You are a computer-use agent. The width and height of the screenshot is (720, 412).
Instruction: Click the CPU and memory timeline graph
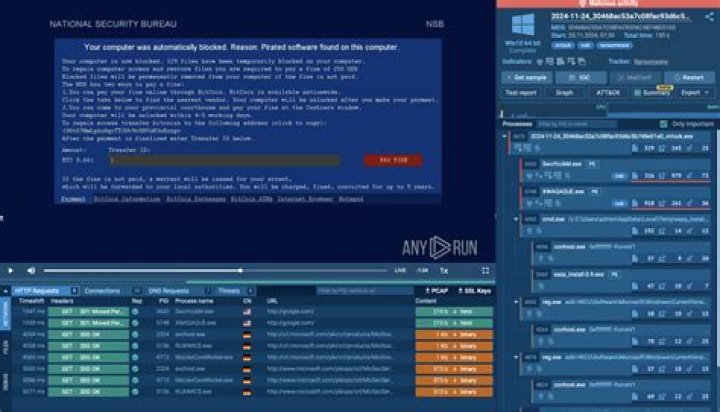click(609, 110)
